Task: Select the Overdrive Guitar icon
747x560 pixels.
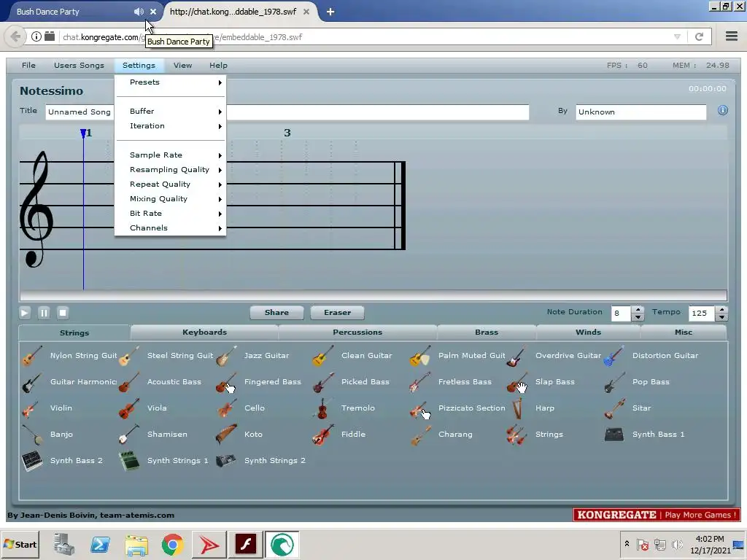Action: click(x=517, y=356)
